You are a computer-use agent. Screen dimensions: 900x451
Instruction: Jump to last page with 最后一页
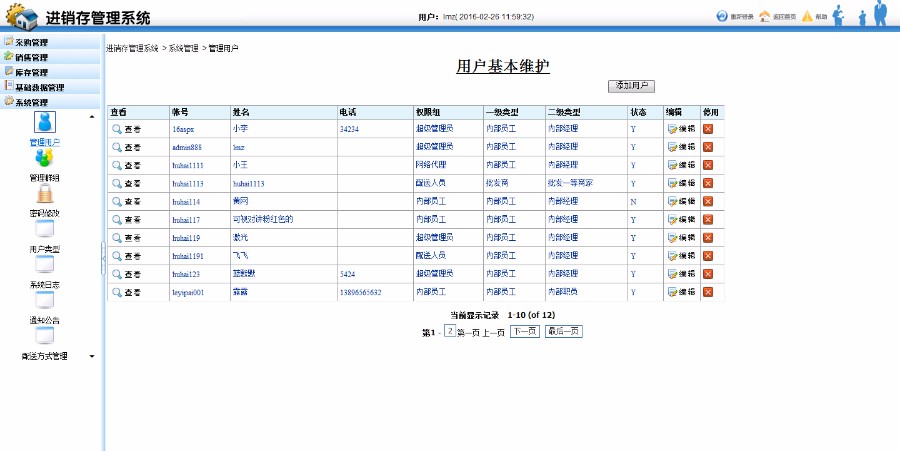[564, 332]
